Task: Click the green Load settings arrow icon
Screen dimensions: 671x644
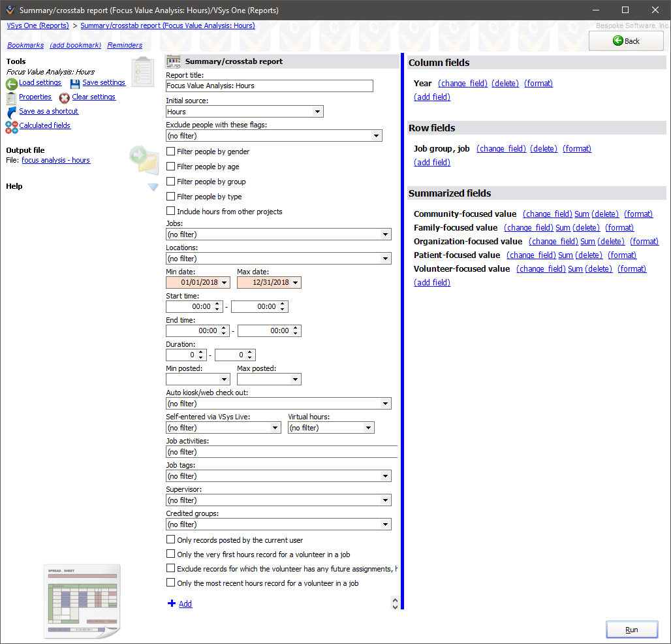Action: tap(12, 84)
